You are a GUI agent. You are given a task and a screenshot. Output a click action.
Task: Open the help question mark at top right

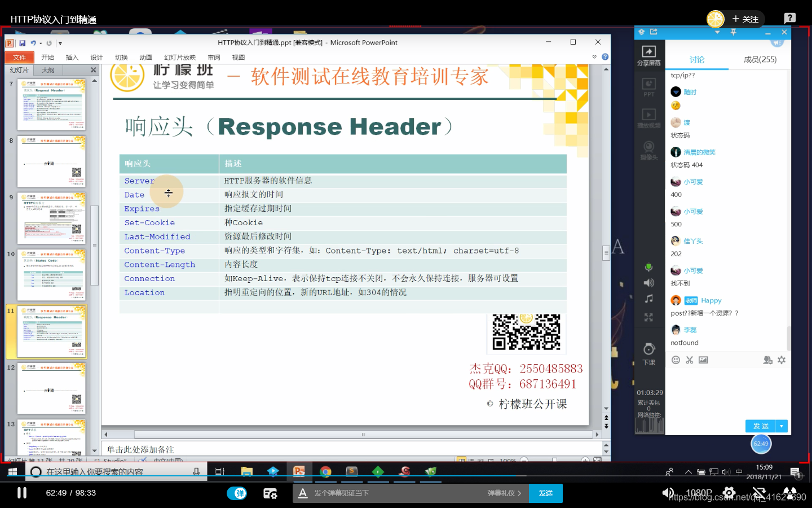coord(790,18)
